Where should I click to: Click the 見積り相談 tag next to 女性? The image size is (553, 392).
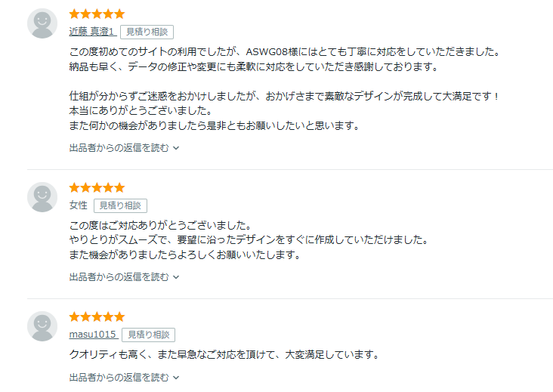120,205
